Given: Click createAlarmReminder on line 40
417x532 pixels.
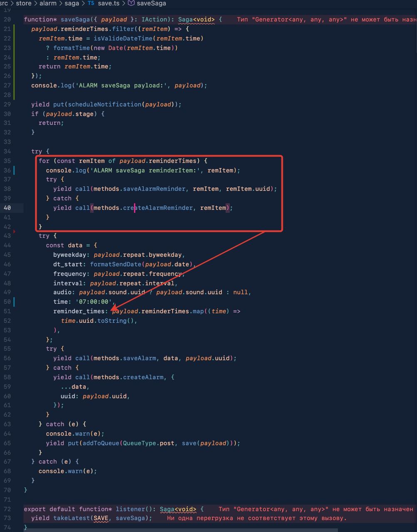Looking at the screenshot, I should tap(158, 207).
